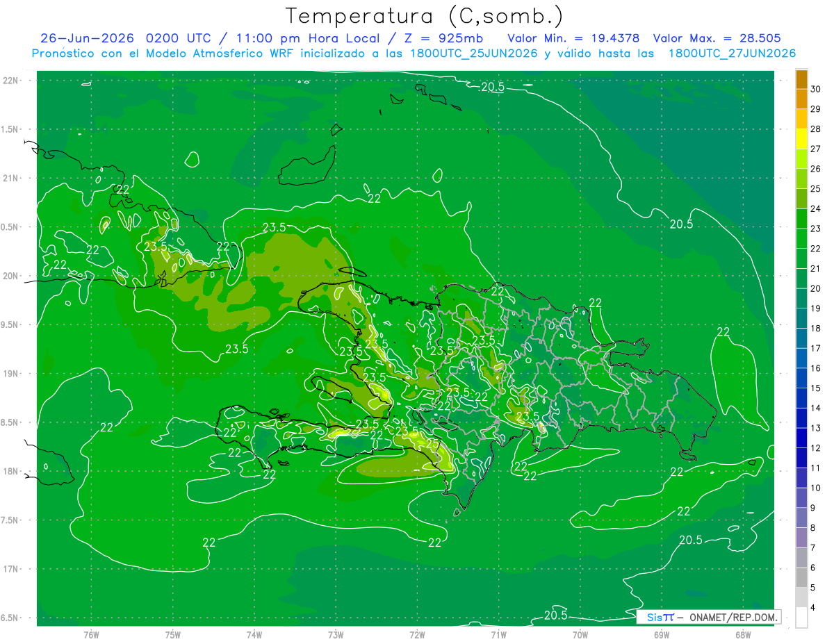Viewport: 834px width, 644px height.
Task: Click the '69W' longitude label
Action: pos(661,634)
